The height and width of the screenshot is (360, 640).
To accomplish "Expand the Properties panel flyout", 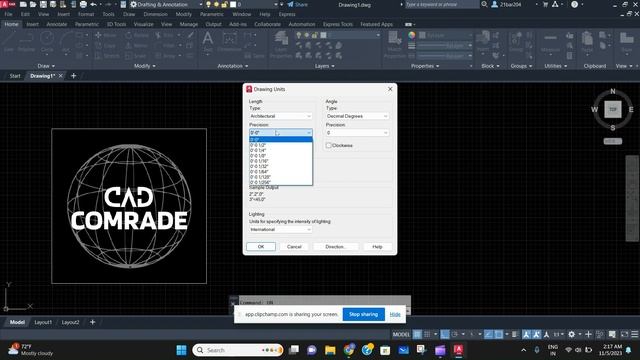I will tap(425, 66).
